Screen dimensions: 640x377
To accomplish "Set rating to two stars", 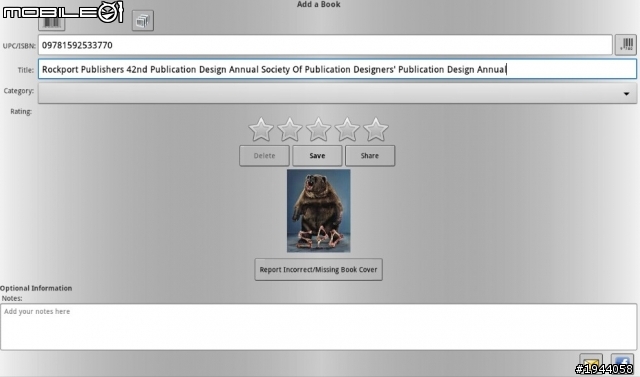I will [x=290, y=129].
